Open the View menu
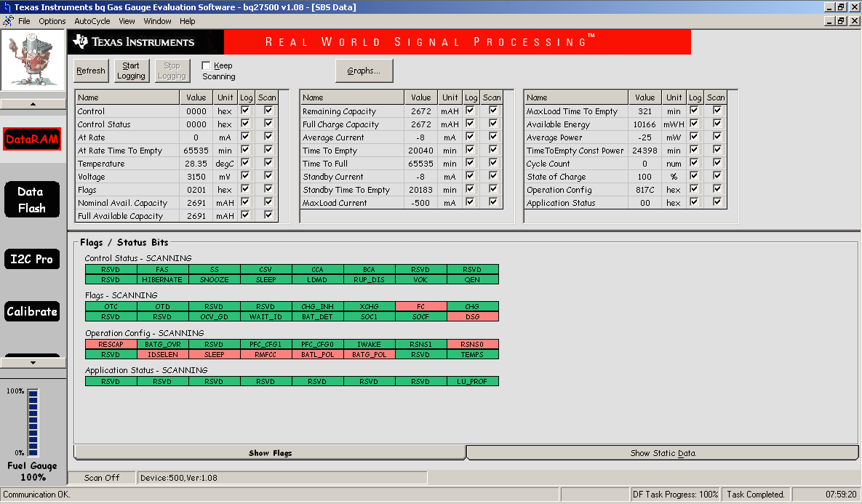 [x=127, y=21]
